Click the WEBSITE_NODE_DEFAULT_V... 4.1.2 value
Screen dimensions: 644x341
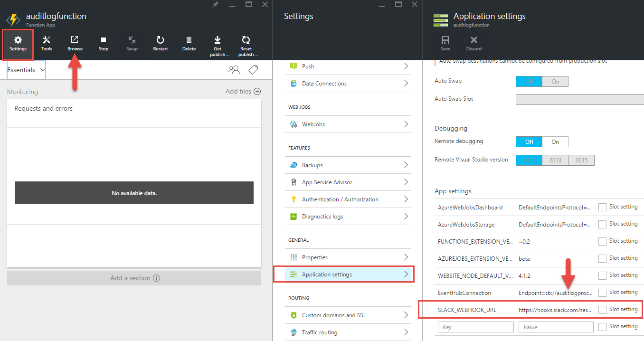click(525, 275)
